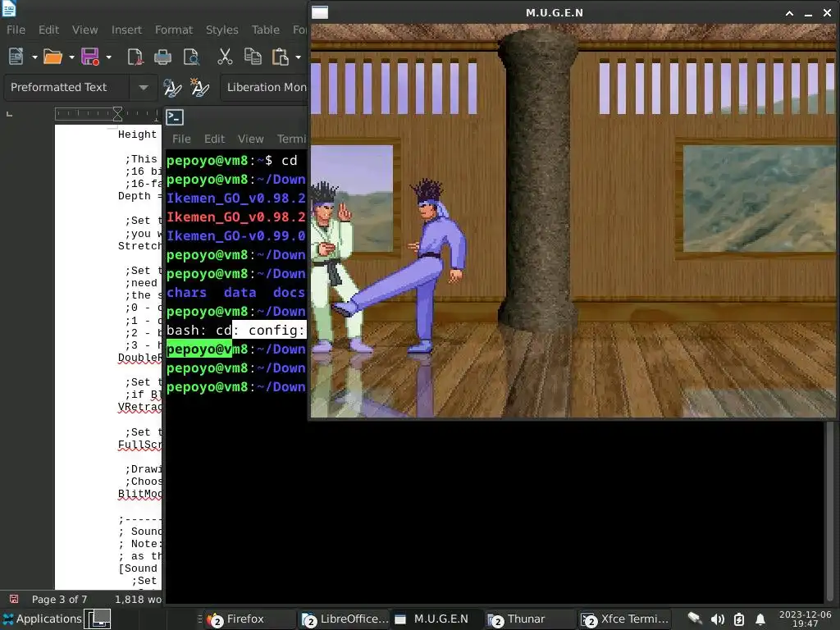The image size is (840, 630).
Task: Open LibreOffice Insert menu
Action: click(x=126, y=30)
